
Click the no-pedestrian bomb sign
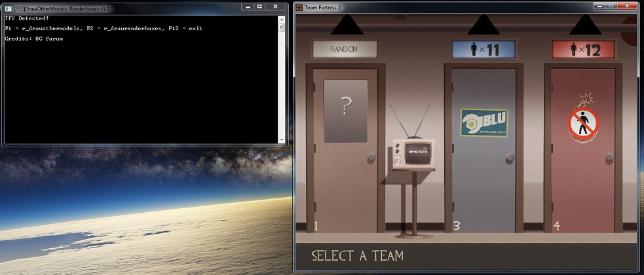coord(583,119)
